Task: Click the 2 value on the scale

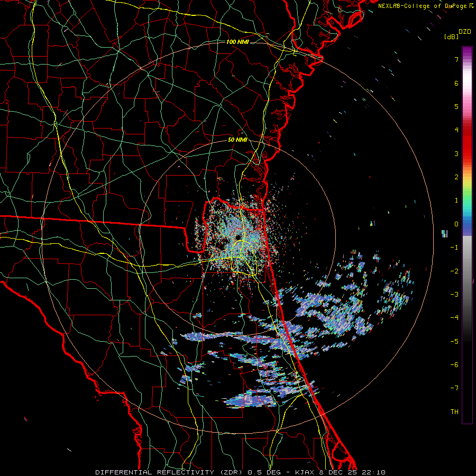Action: click(456, 177)
